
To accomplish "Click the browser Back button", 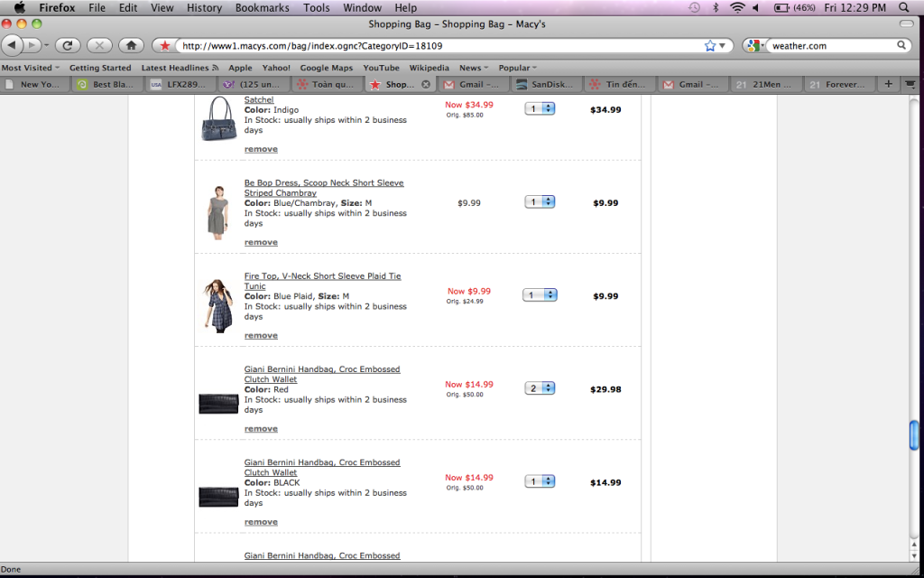I will pos(14,45).
